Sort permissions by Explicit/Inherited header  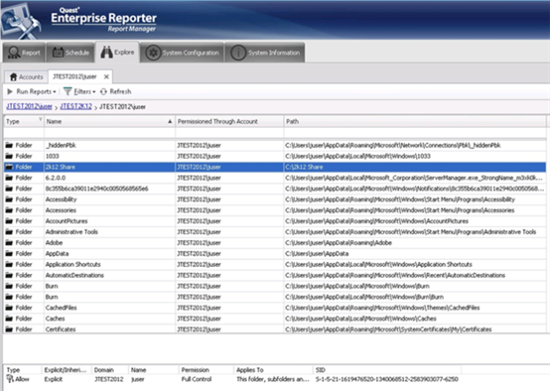pyautogui.click(x=65, y=370)
